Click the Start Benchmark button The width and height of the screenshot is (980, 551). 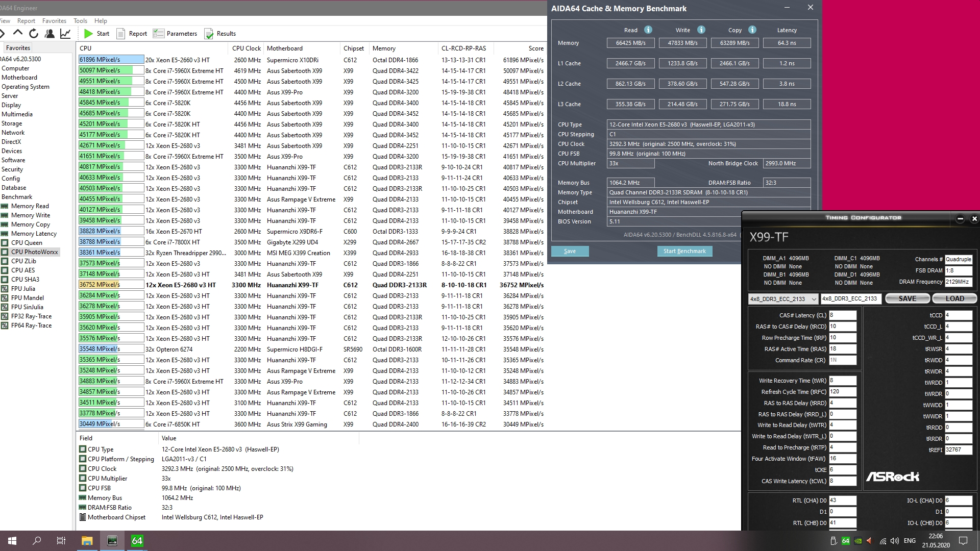coord(684,251)
